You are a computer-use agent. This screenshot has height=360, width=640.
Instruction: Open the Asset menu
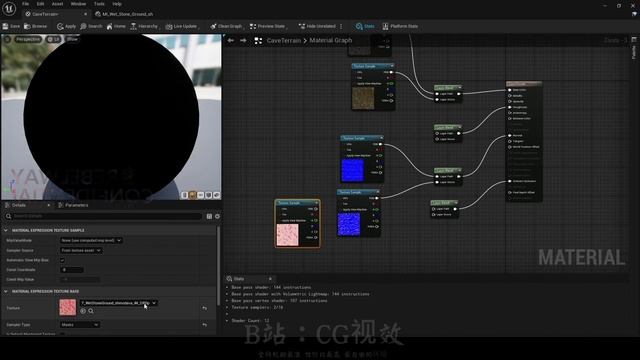[x=57, y=4]
